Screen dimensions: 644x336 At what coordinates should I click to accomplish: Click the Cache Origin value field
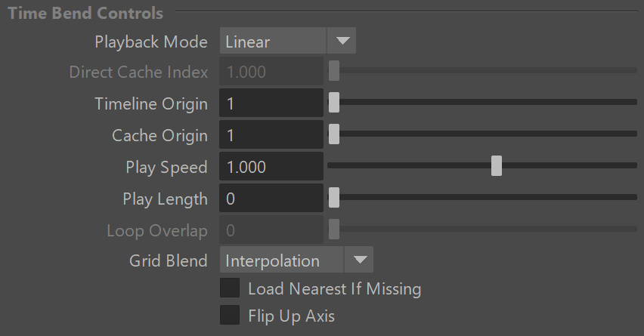click(x=271, y=134)
